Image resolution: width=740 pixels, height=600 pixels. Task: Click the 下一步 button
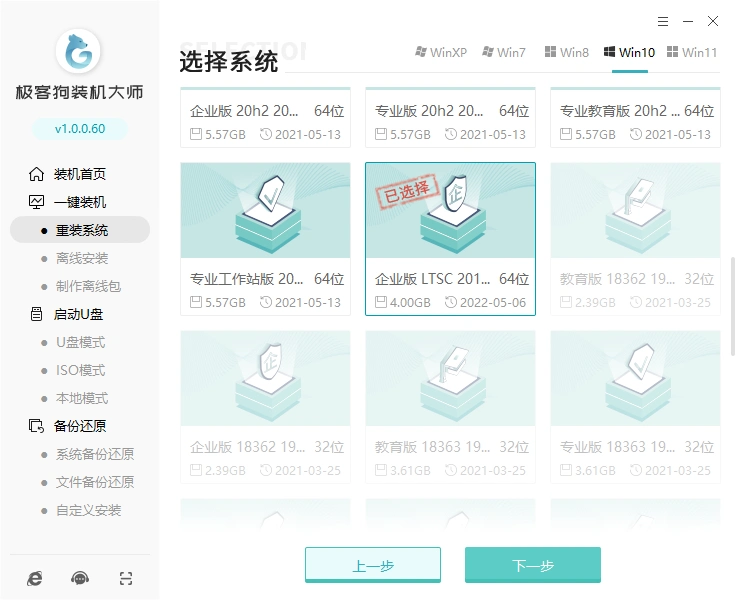[x=533, y=565]
